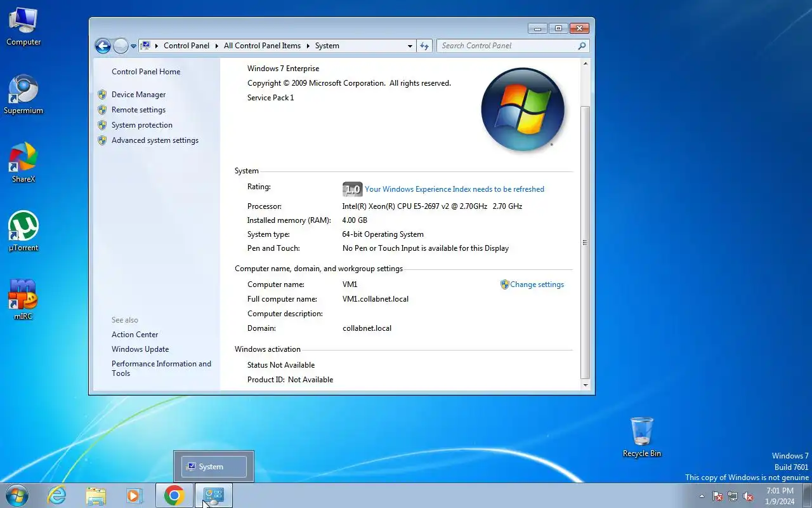
Task: Open Performance Information and Tools
Action: [161, 368]
